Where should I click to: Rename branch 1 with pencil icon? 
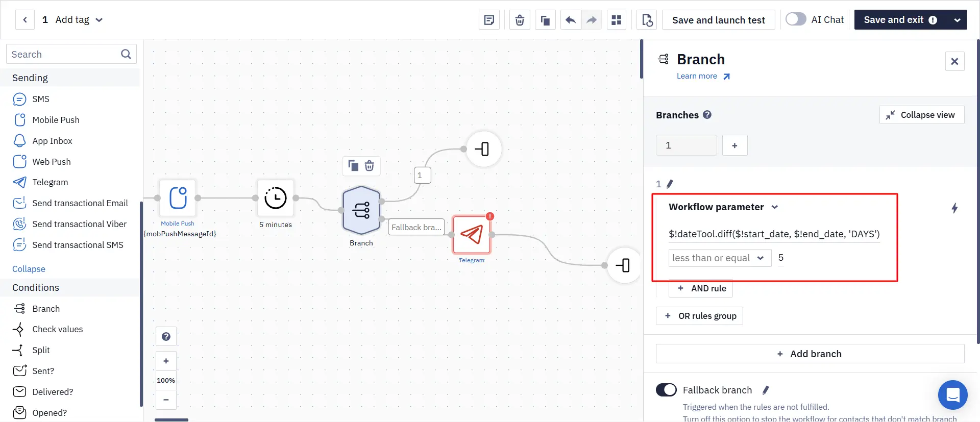(670, 184)
